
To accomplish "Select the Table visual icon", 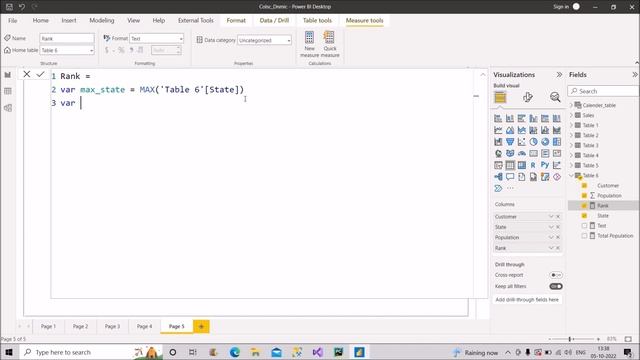I will (510, 165).
